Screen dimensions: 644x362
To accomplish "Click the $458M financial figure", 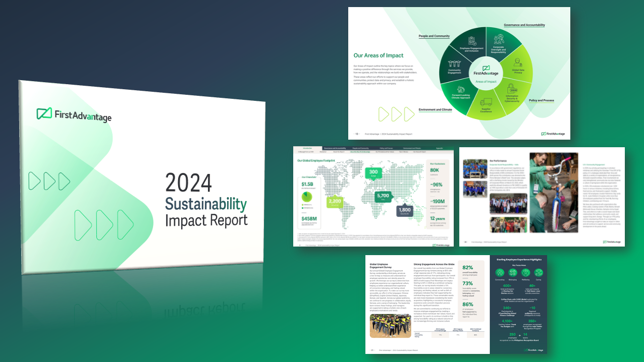I will (x=309, y=219).
